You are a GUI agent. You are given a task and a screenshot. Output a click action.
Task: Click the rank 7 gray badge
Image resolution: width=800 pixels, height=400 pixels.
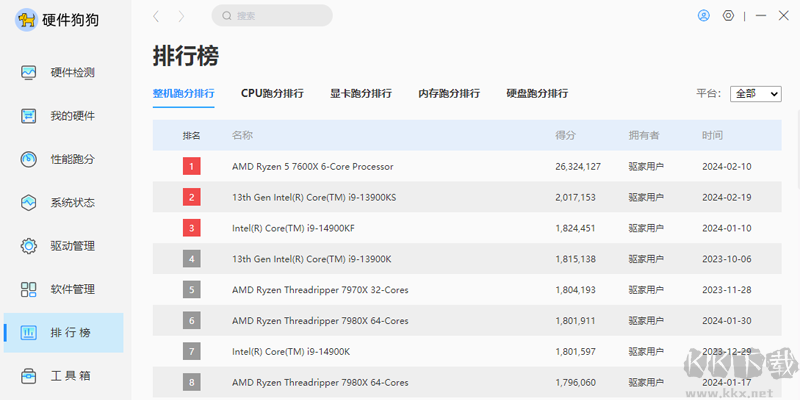click(x=192, y=352)
